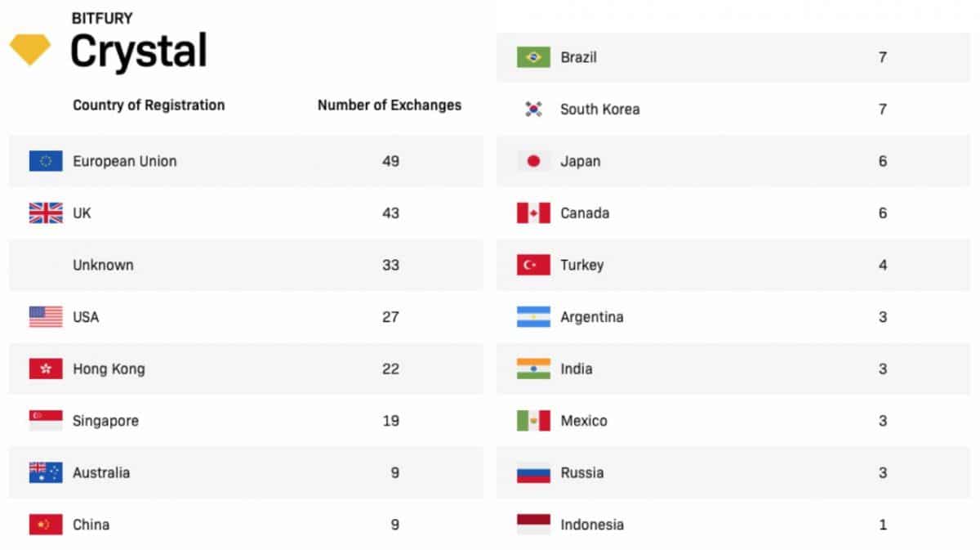The height and width of the screenshot is (550, 980).
Task: Click the Singapore flag icon
Action: 46,421
